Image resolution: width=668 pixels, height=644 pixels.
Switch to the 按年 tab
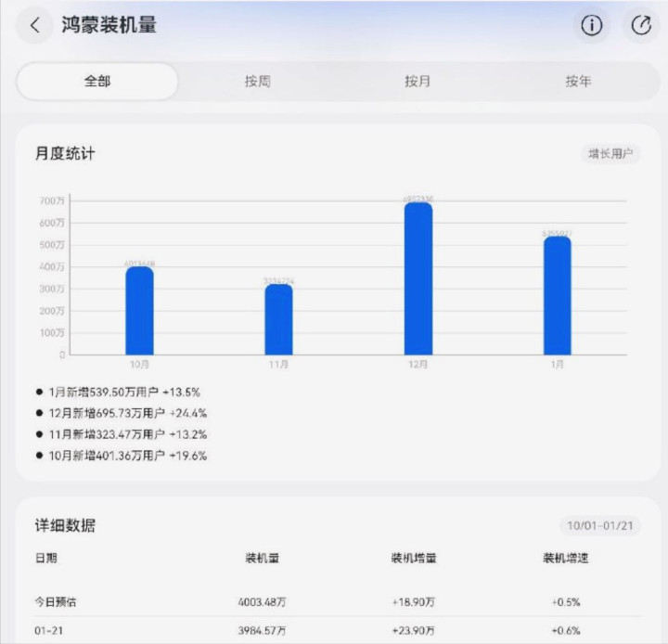578,81
